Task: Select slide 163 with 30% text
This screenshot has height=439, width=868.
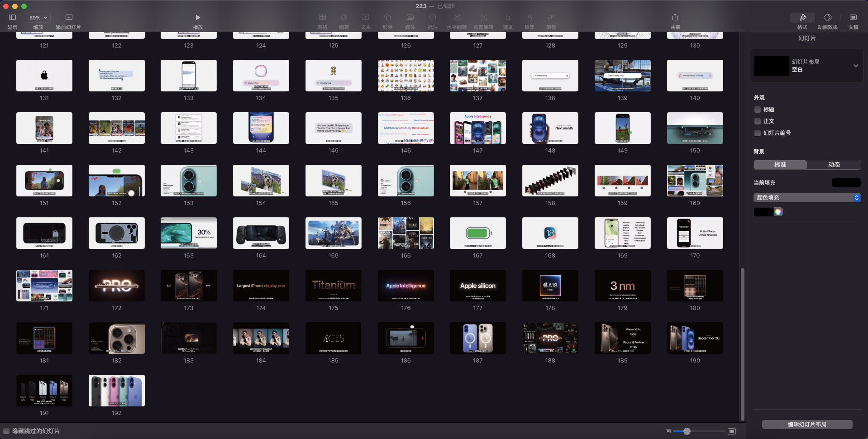Action: tap(189, 233)
